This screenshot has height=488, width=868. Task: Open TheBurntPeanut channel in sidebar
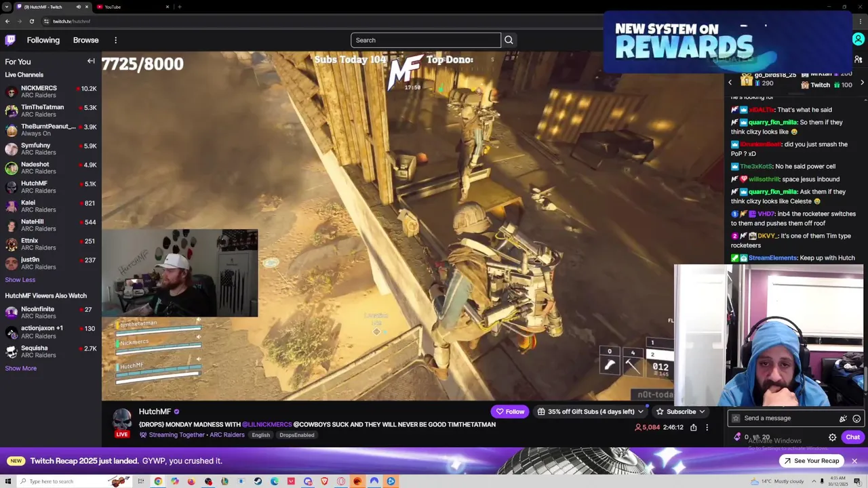[51, 129]
